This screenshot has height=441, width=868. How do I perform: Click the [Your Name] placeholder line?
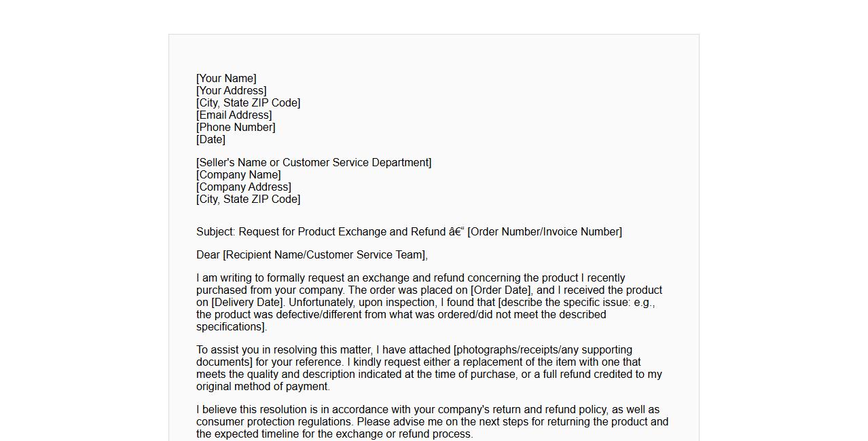click(226, 79)
